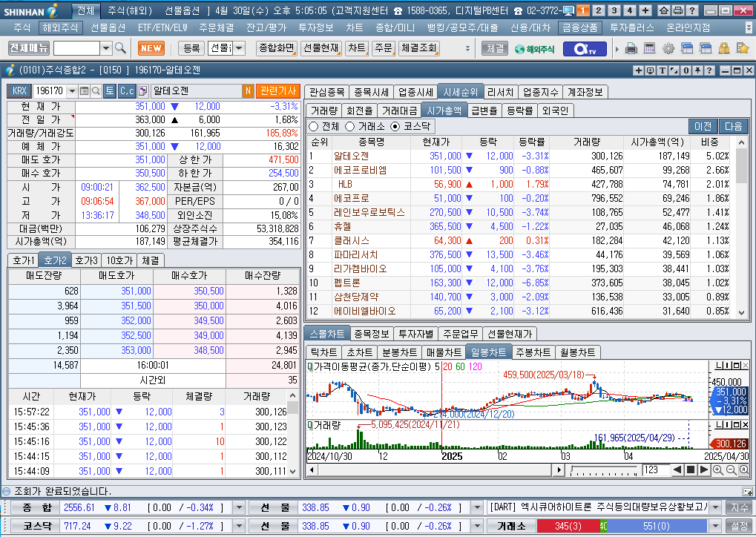Screen dimensions: 756x537
Task: Click the 체결조회 toolbar button
Action: coord(418,47)
